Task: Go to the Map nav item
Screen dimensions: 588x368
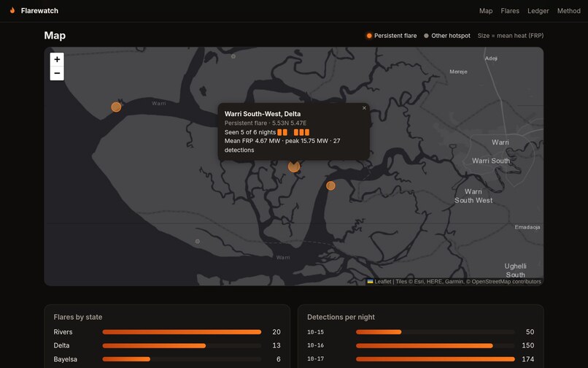Action: [x=486, y=11]
